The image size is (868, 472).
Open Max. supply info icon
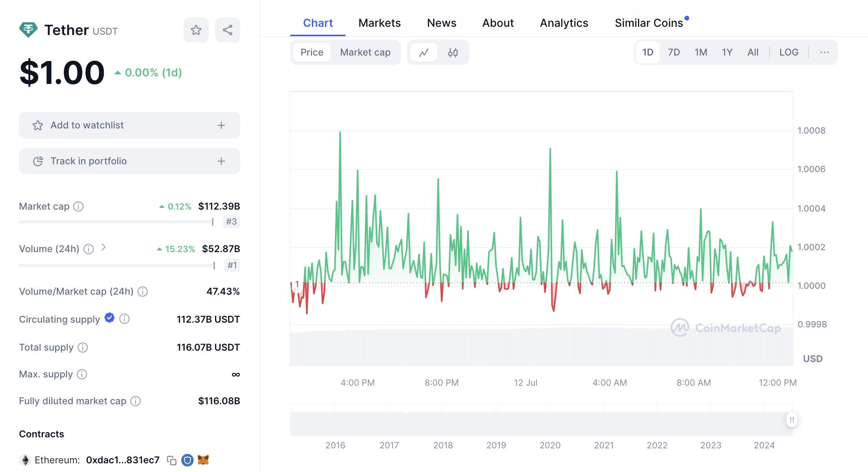(82, 374)
